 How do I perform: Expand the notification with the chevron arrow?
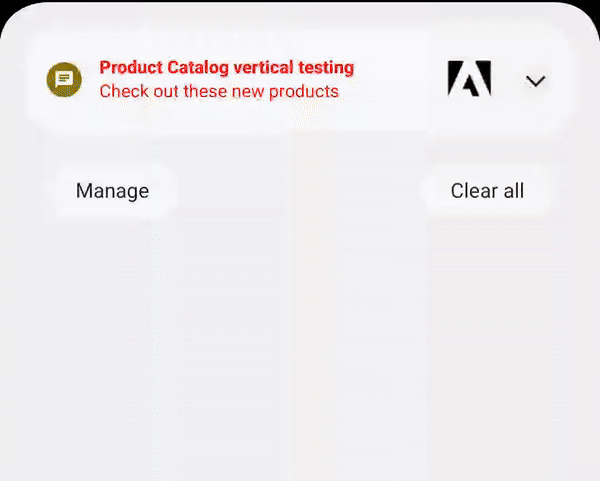coord(535,81)
